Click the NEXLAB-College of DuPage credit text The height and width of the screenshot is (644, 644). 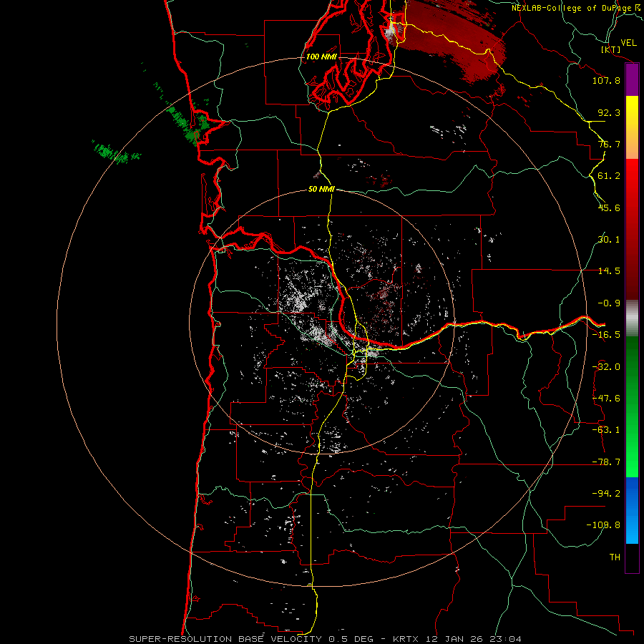[575, 8]
